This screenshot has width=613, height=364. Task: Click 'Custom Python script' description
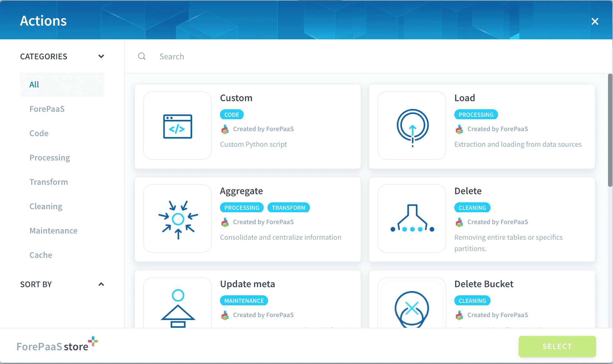click(253, 144)
